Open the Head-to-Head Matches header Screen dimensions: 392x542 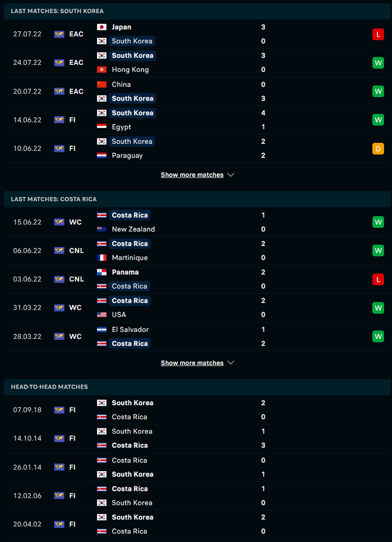(x=49, y=387)
